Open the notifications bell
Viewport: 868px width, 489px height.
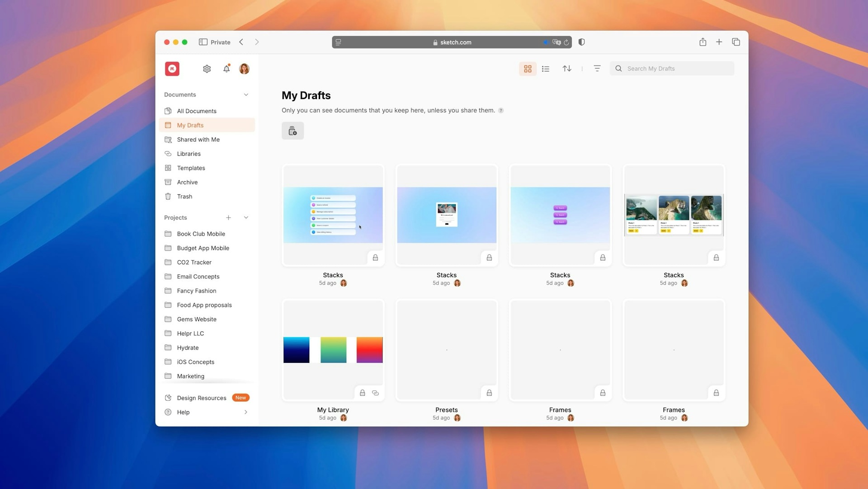coord(226,68)
